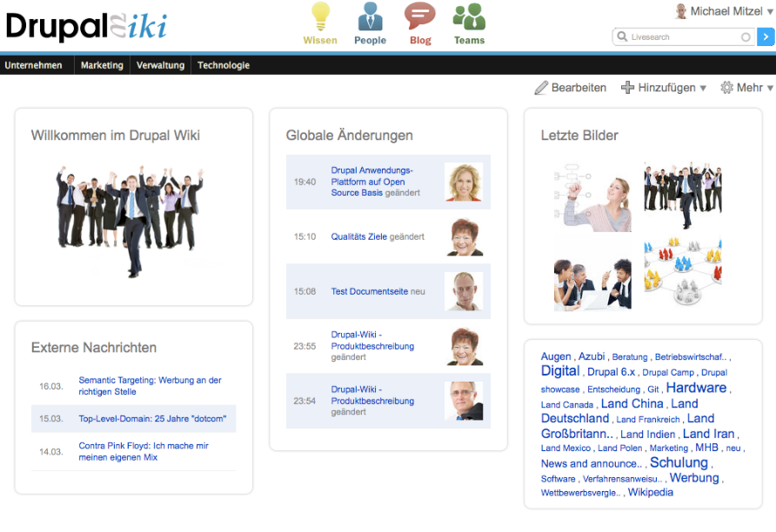Open the Teams group icon
This screenshot has width=776, height=532.
[x=469, y=17]
